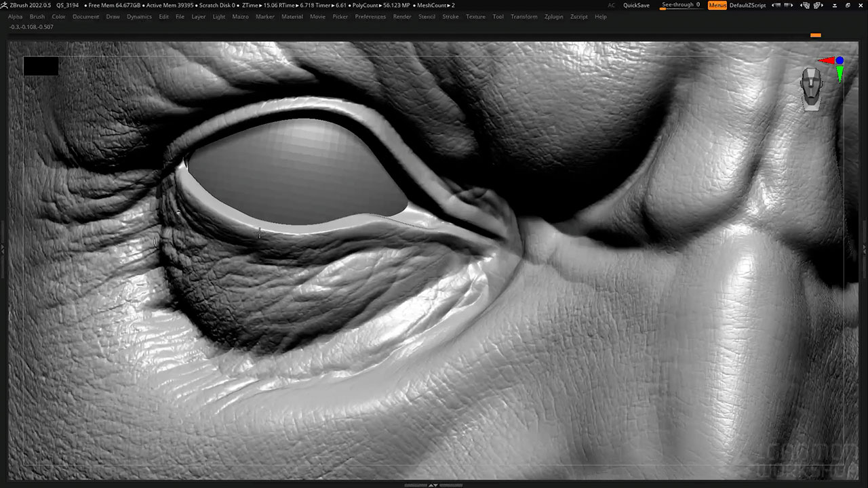Restore down the ZBrush window
The height and width of the screenshot is (488, 868).
[x=848, y=5]
